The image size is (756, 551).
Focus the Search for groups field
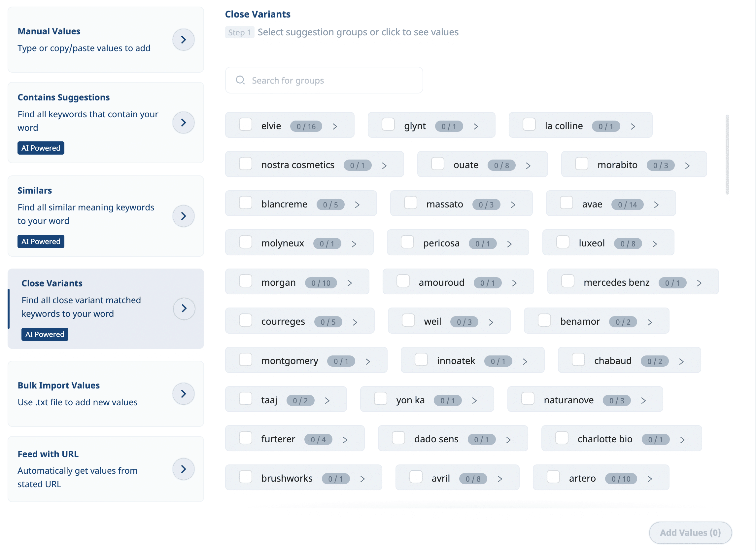point(324,80)
